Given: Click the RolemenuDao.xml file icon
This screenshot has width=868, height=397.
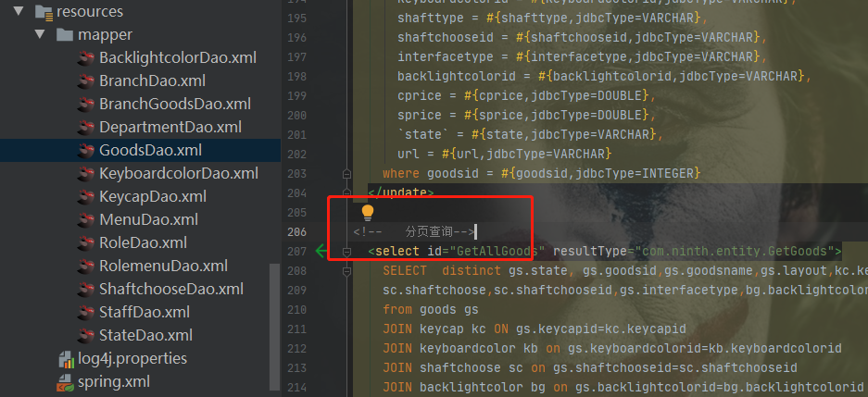Looking at the screenshot, I should (85, 266).
